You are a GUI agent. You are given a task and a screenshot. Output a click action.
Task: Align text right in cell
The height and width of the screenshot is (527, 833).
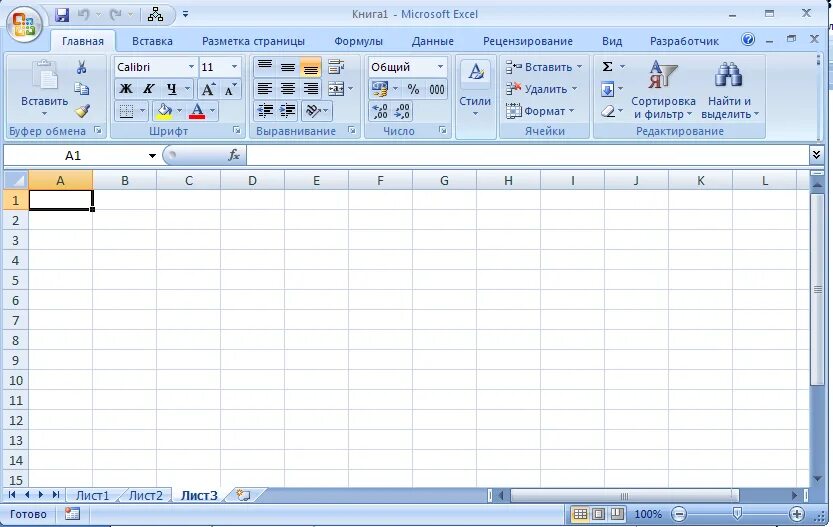310,89
